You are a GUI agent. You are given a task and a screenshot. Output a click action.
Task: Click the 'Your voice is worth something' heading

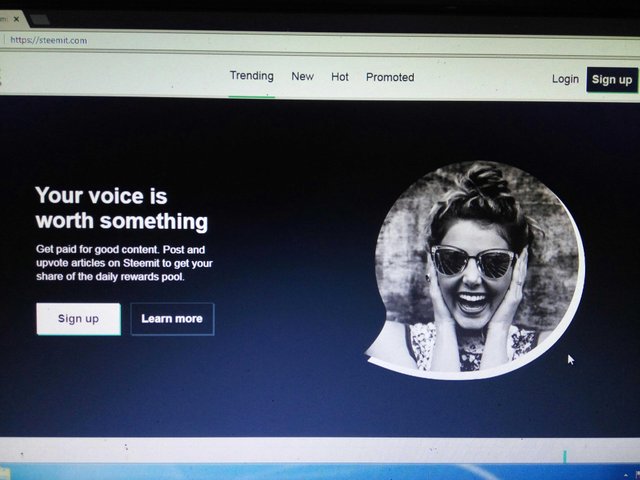tap(122, 208)
